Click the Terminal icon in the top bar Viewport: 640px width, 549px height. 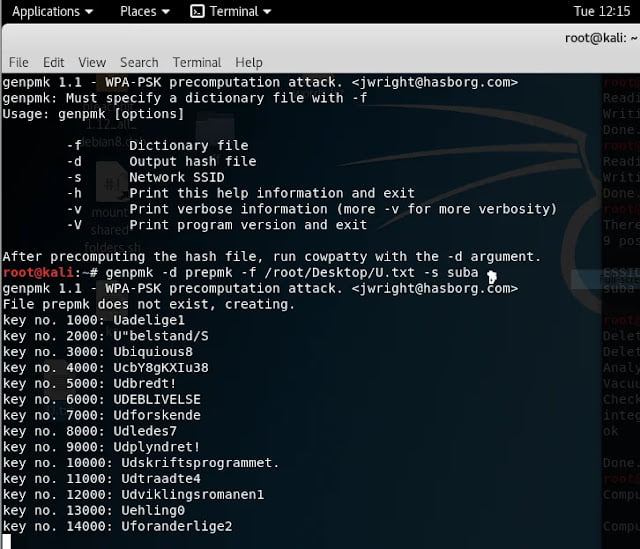197,11
